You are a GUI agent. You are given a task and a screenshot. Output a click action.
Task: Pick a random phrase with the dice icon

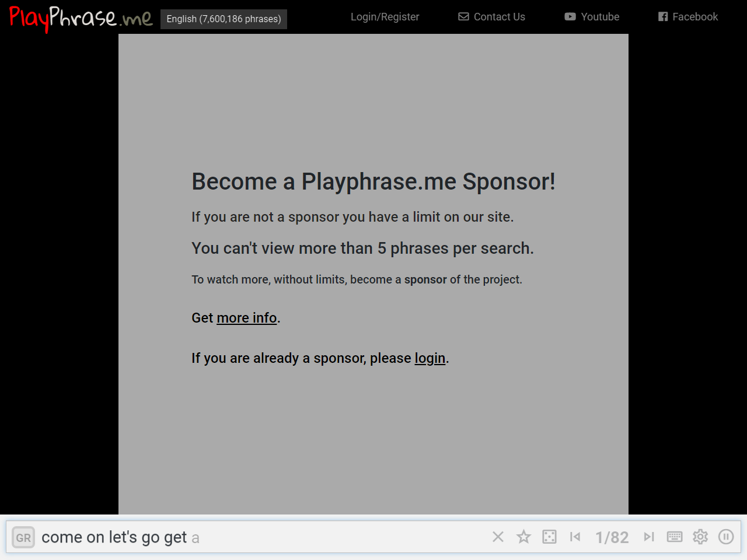click(x=549, y=537)
